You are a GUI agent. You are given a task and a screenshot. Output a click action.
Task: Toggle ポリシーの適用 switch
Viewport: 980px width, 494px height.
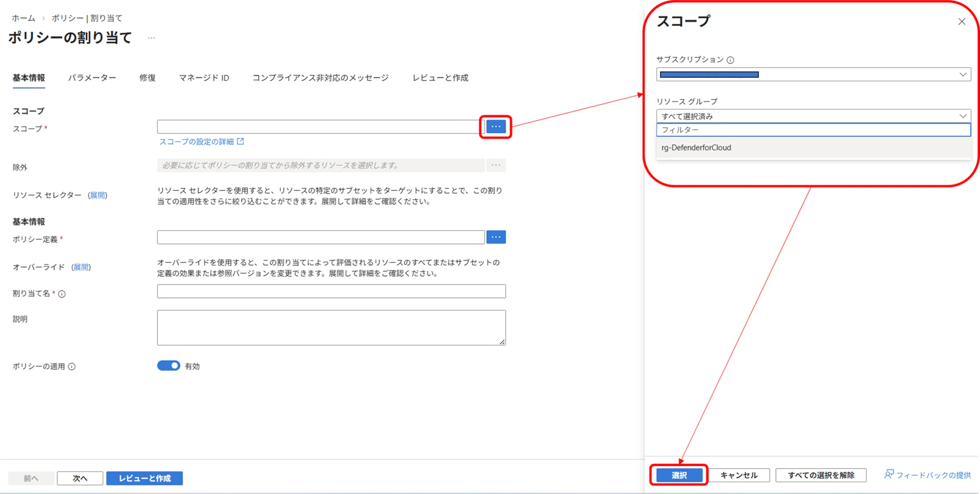pyautogui.click(x=169, y=366)
